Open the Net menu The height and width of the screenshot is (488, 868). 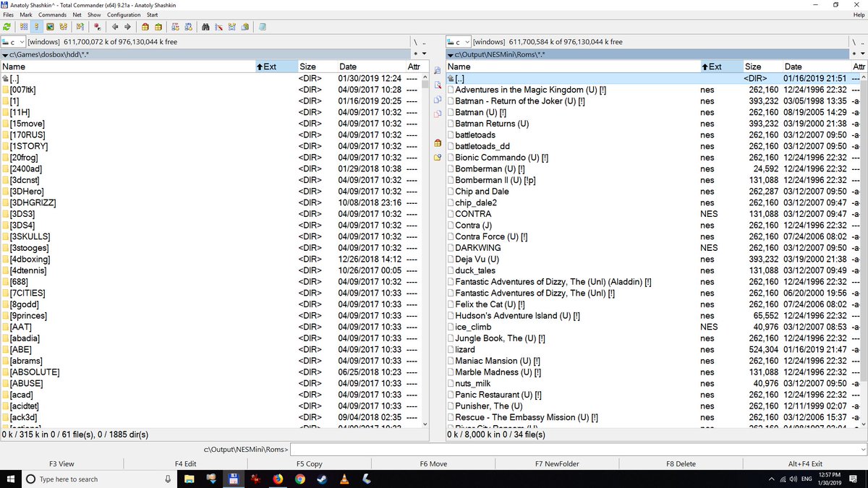pos(77,14)
